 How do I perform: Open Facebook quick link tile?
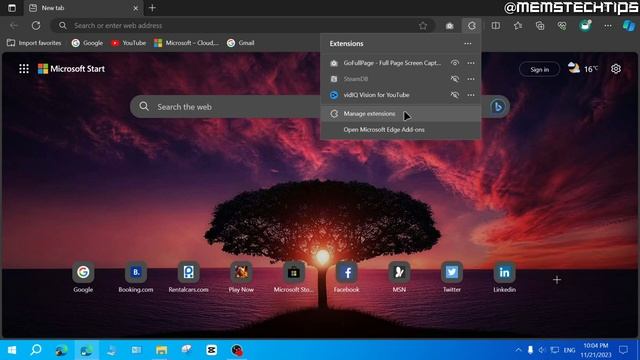(347, 278)
